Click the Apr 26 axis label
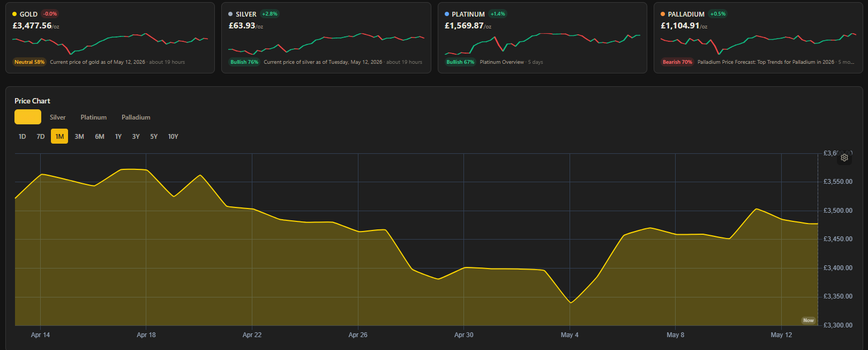868x350 pixels. [358, 335]
